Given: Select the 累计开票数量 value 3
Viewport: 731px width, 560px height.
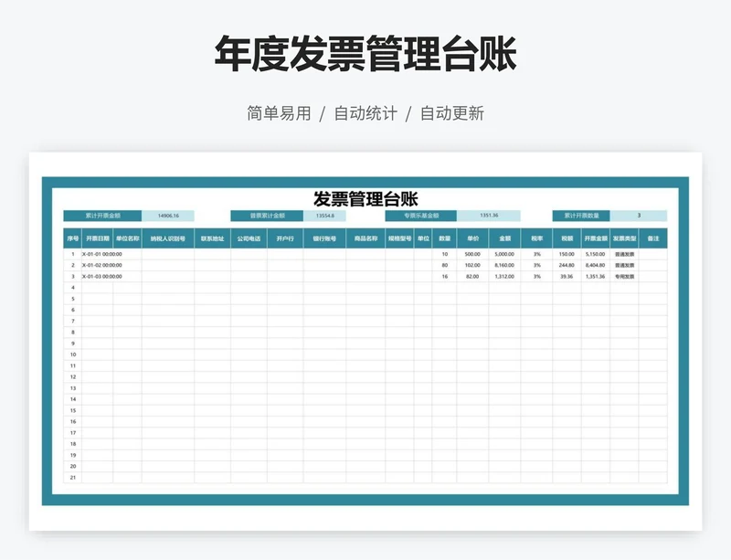Looking at the screenshot, I should pos(639,216).
